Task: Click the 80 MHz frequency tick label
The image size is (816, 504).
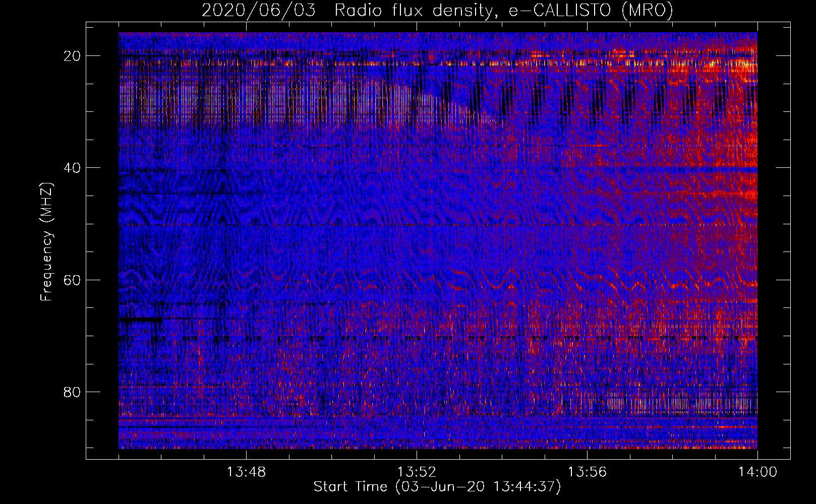Action: pyautogui.click(x=72, y=392)
